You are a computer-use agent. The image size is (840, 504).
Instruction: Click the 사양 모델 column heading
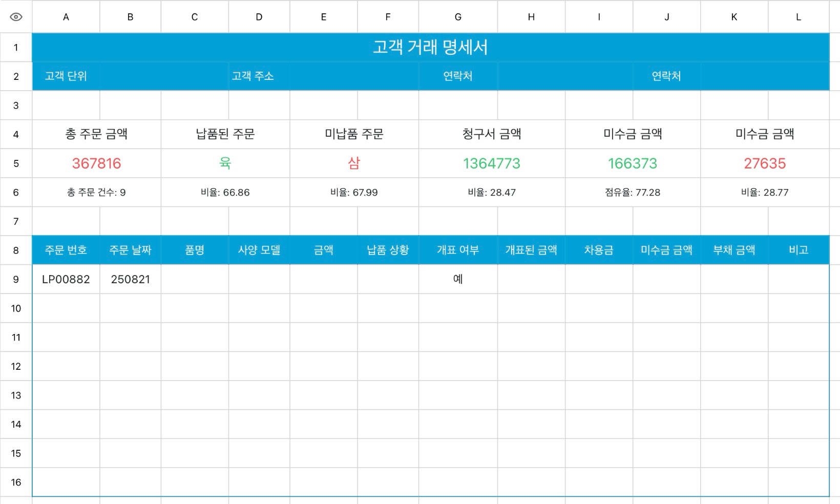[x=259, y=250]
